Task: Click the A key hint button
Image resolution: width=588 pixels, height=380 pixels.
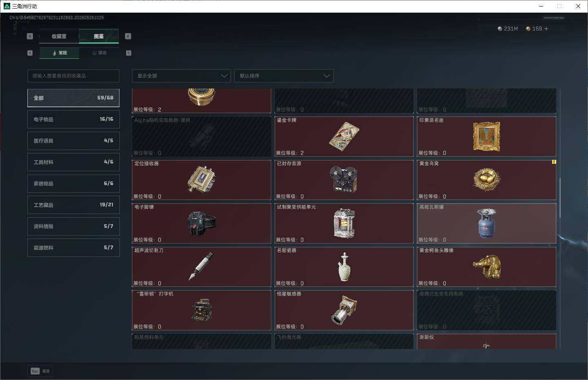Action: pyautogui.click(x=30, y=53)
